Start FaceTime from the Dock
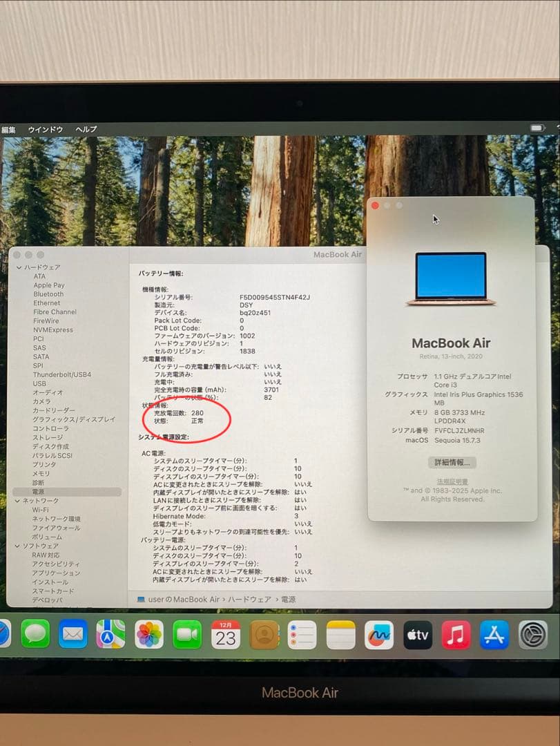This screenshot has height=746, width=560. click(188, 633)
